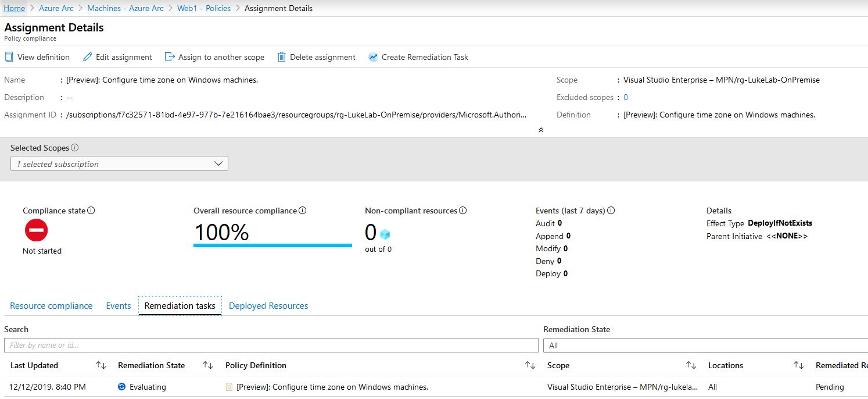
Task: Click the Policy Definition column header
Action: 256,365
